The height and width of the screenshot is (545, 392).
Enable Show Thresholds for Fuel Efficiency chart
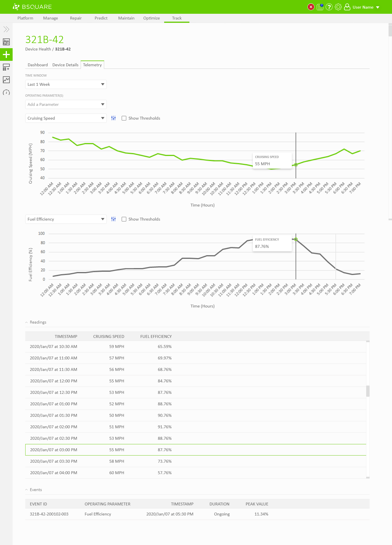[124, 219]
